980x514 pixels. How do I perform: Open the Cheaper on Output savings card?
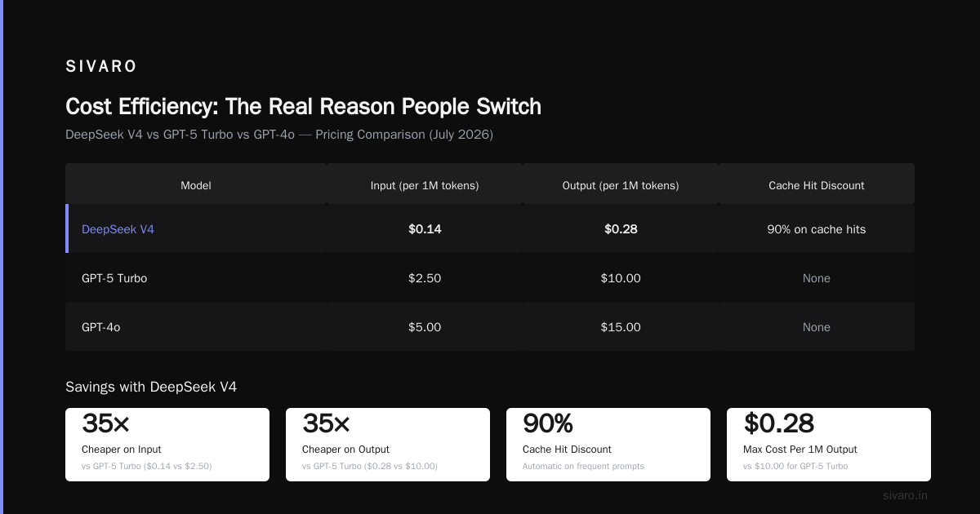click(388, 445)
